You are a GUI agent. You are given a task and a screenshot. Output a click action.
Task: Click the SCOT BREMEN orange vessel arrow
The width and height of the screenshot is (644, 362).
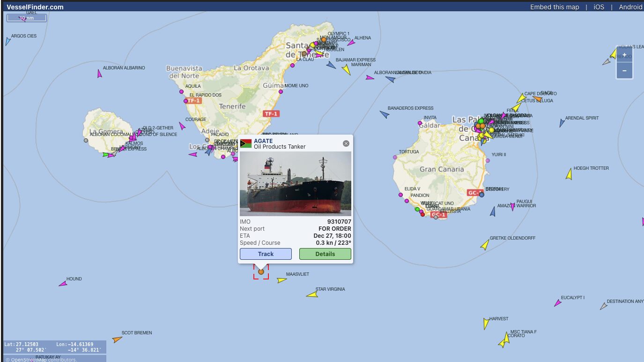click(x=117, y=339)
